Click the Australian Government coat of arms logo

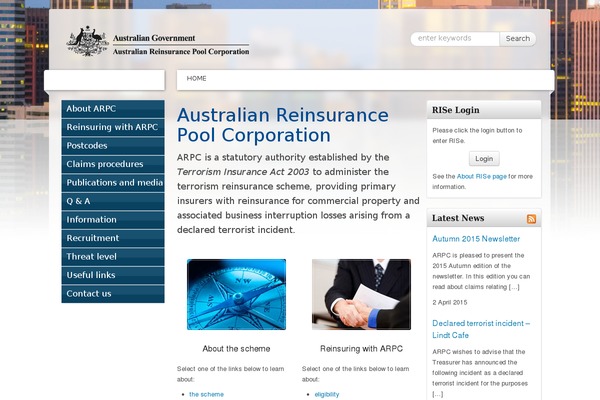coord(87,42)
